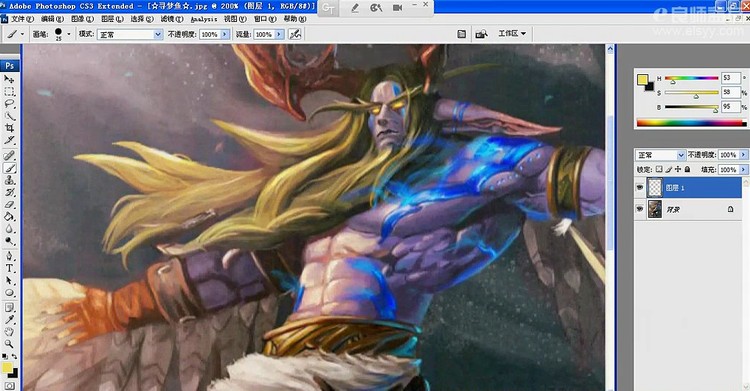
Task: Open the 编辑 menu
Action: tap(52, 19)
